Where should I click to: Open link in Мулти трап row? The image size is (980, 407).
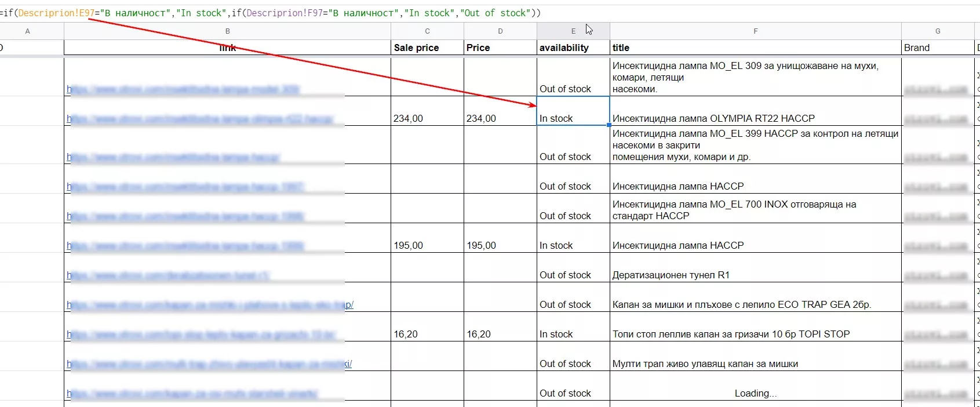click(x=209, y=364)
